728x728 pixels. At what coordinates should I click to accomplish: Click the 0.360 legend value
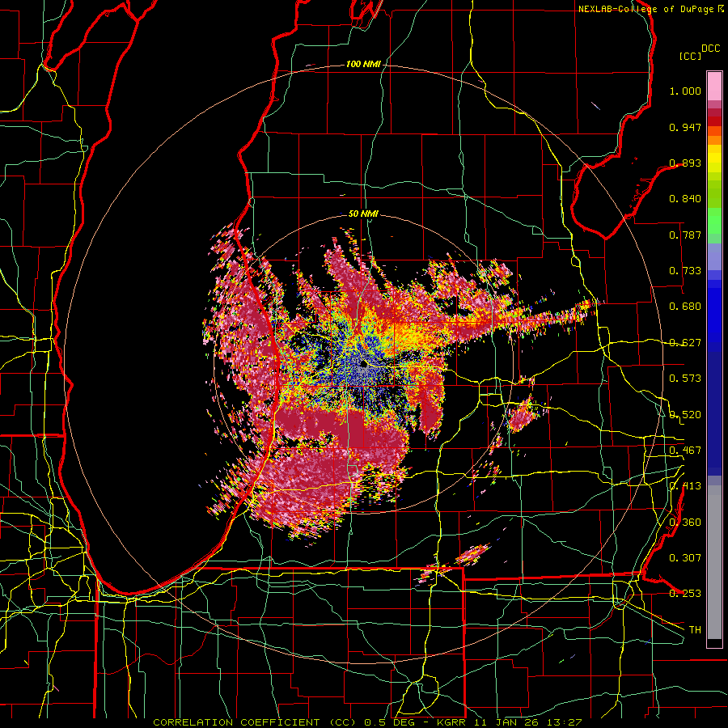[685, 523]
